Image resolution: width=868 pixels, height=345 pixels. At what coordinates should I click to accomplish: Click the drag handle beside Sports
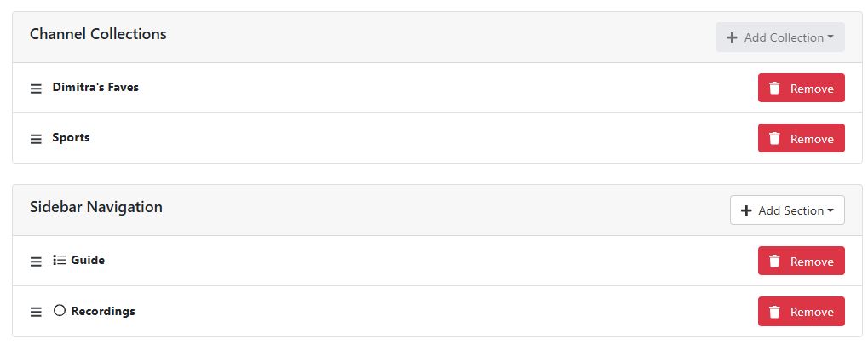click(x=36, y=139)
